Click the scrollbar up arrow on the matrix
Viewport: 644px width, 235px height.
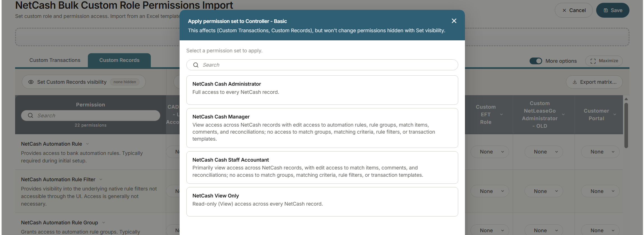626,99
